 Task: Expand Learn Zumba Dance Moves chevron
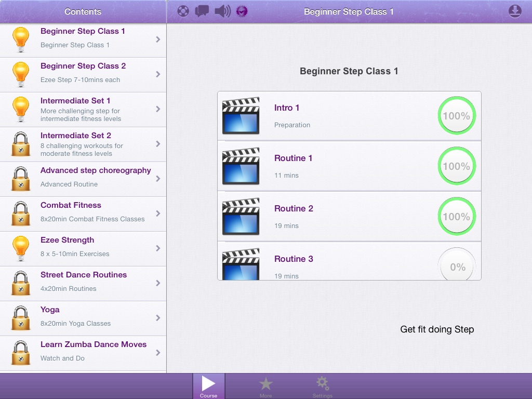pos(158,353)
